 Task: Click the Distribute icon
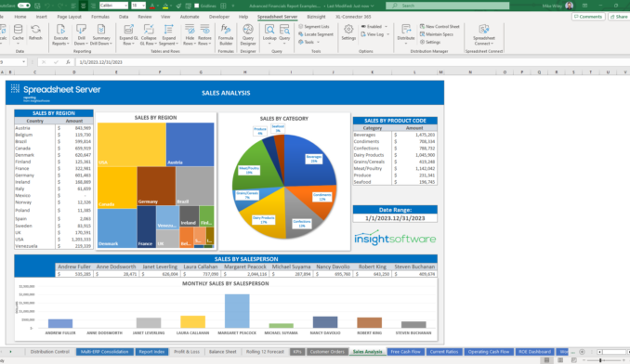click(x=406, y=30)
